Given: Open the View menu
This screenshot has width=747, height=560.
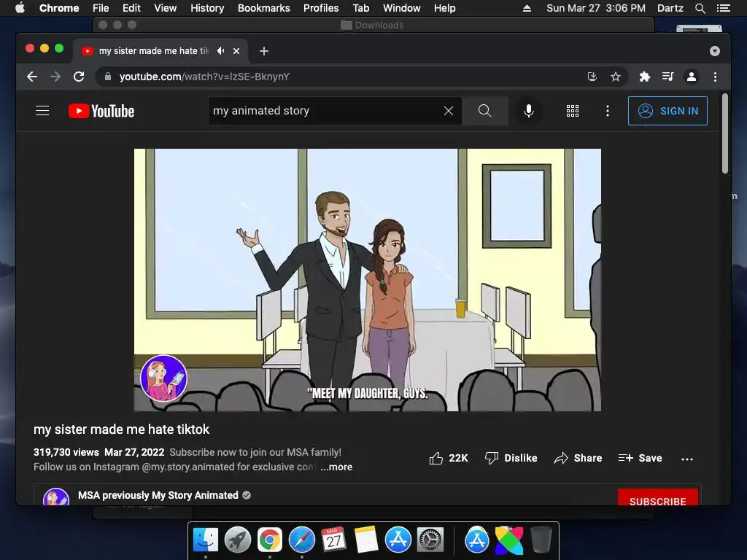Looking at the screenshot, I should (x=166, y=8).
